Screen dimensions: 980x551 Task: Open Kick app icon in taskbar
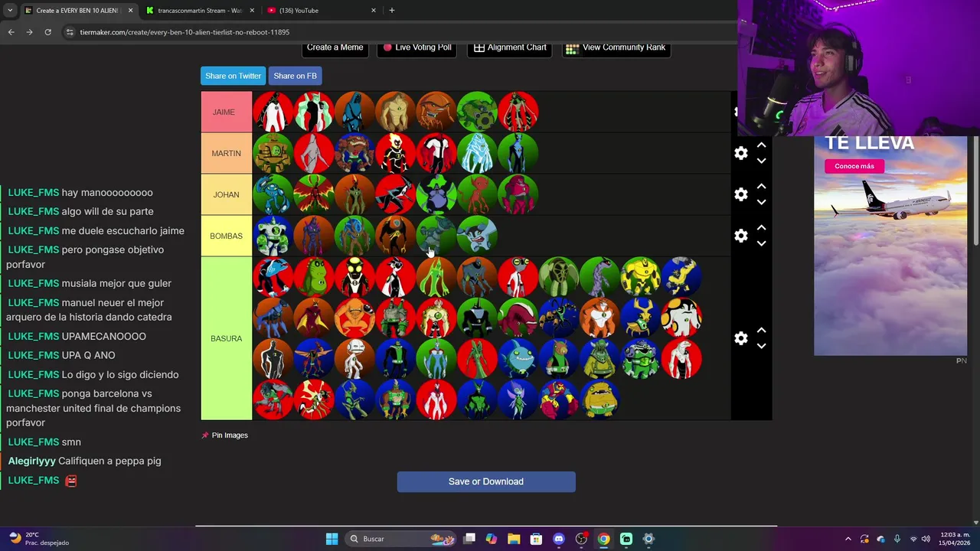(626, 539)
